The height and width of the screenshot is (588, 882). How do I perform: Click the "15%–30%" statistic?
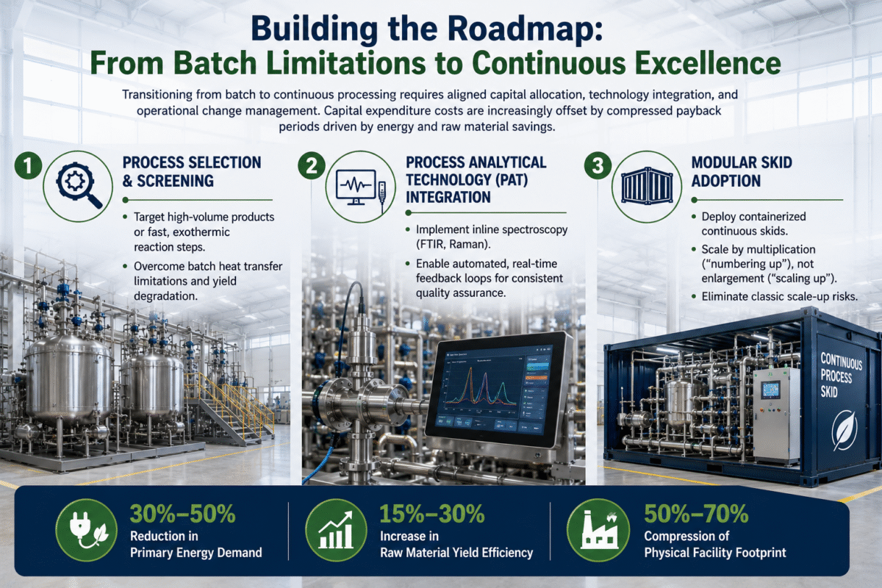432,513
